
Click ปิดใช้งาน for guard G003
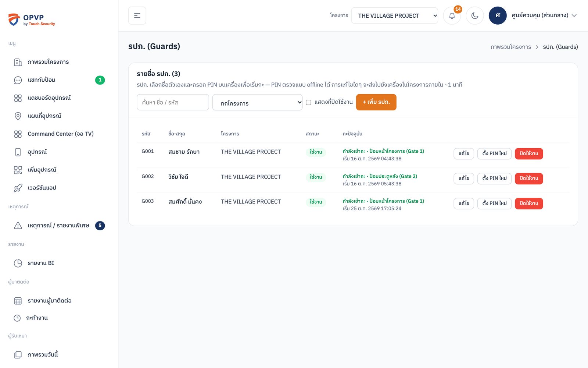click(x=528, y=204)
